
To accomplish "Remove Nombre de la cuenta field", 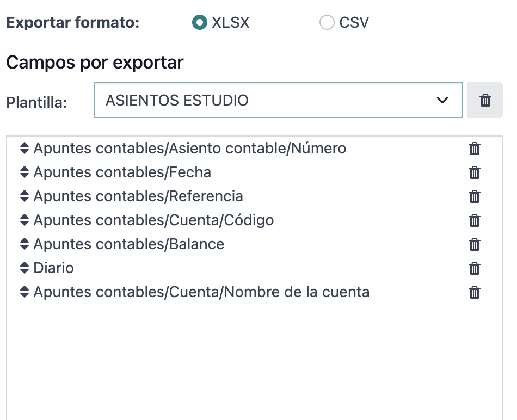I will point(474,292).
